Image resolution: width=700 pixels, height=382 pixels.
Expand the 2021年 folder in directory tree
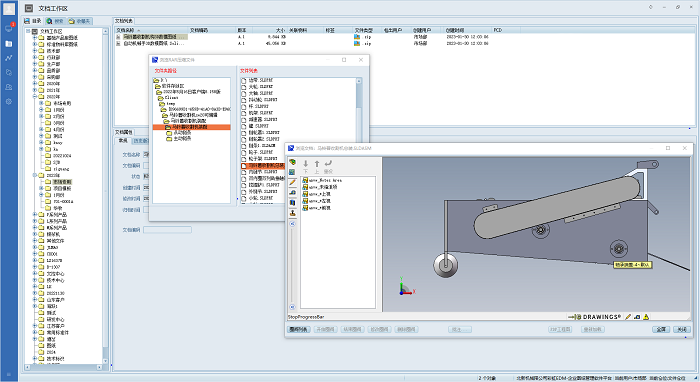coord(35,90)
